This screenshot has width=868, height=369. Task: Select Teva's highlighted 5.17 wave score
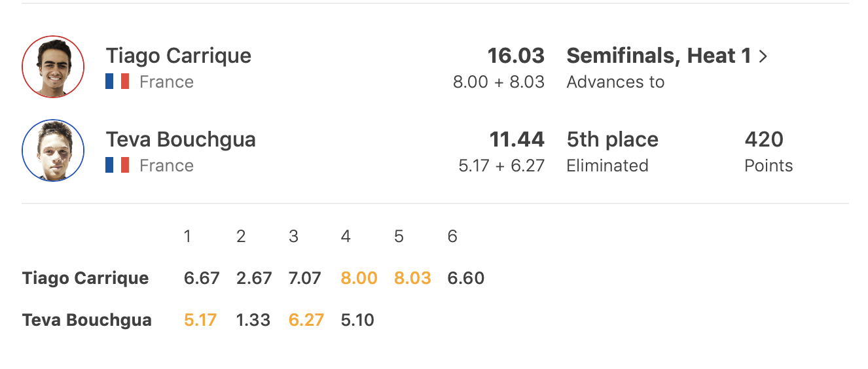coord(200,320)
